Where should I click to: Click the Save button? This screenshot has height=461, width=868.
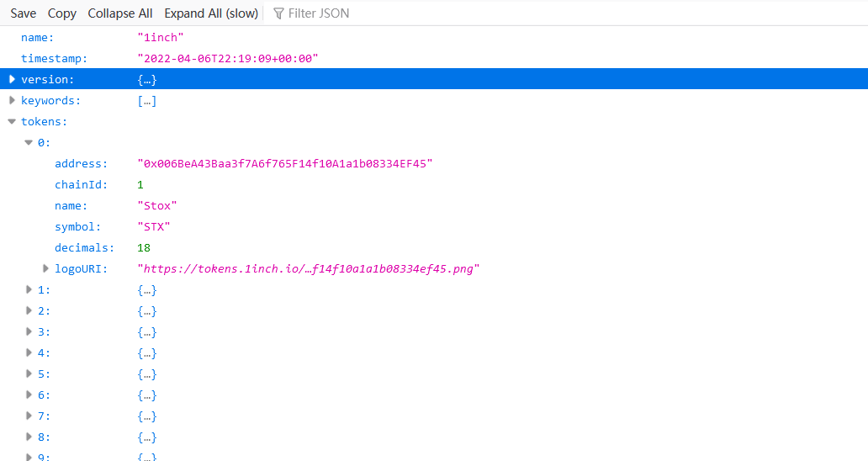point(24,13)
